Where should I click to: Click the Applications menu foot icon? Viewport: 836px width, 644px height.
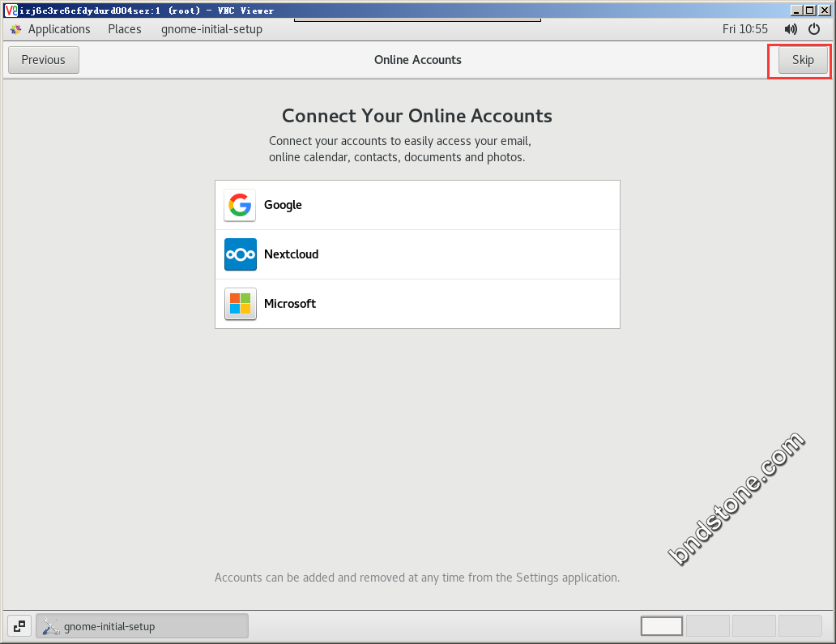pos(15,29)
